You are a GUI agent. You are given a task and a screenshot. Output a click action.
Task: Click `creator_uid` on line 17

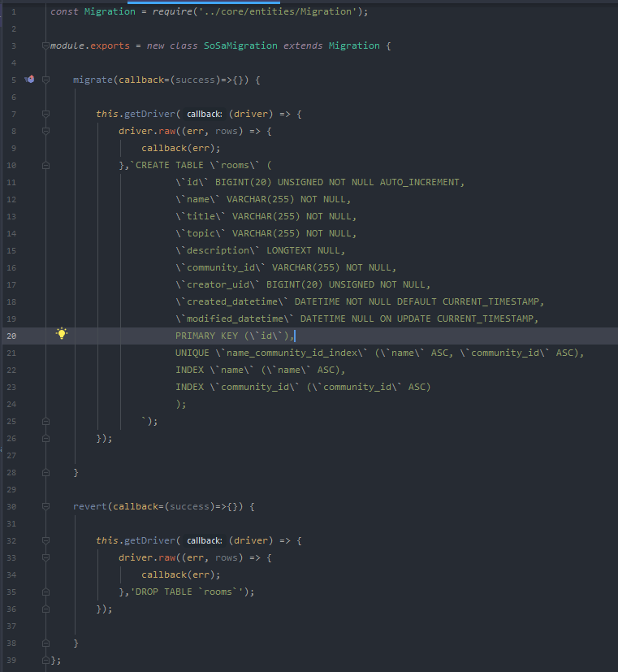pyautogui.click(x=218, y=284)
